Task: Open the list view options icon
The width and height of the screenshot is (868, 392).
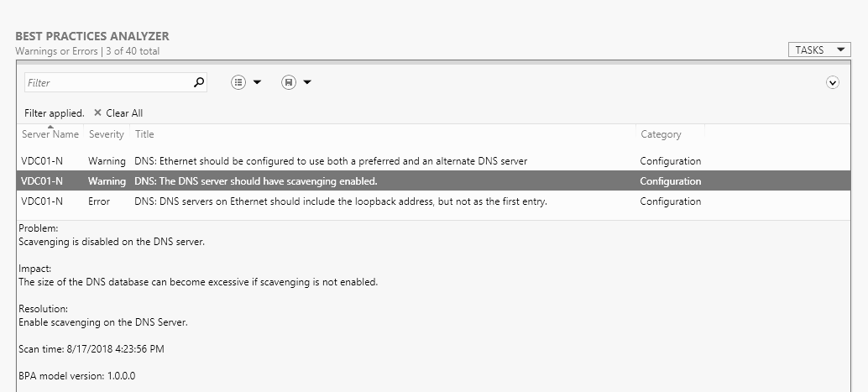Action: tap(239, 82)
